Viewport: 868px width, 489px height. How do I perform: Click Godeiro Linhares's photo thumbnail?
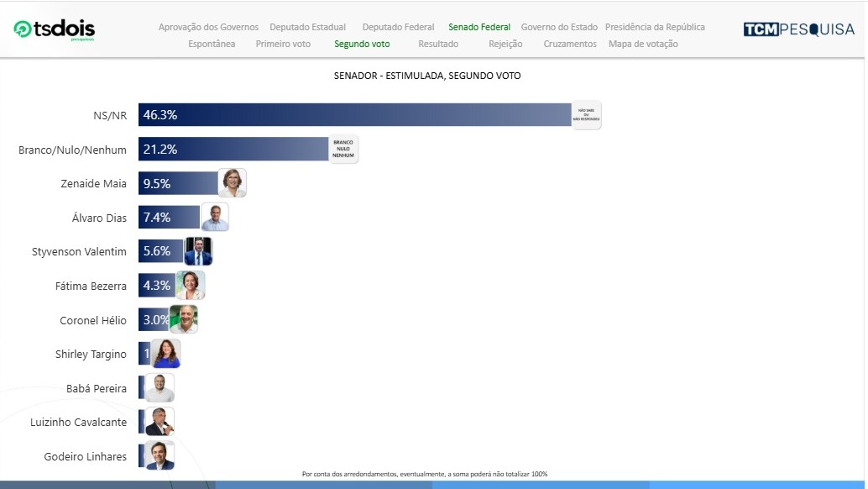(159, 456)
